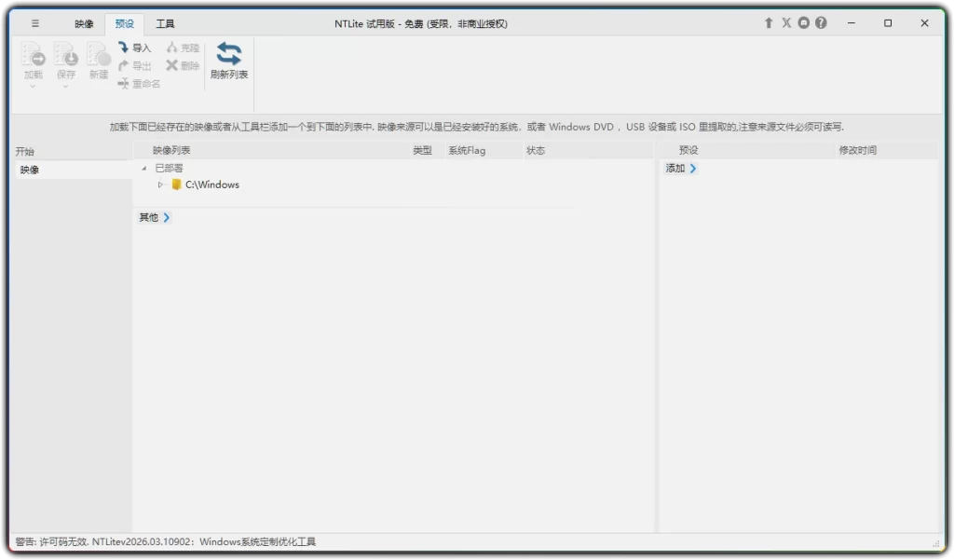
Task: Select the 加载 load image tool
Action: (33, 58)
